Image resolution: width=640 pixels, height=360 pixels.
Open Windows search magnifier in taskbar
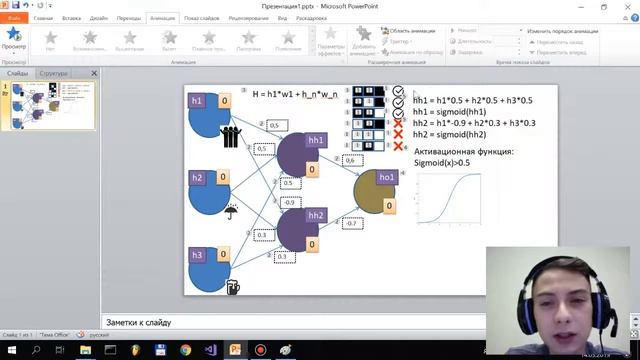(36, 350)
